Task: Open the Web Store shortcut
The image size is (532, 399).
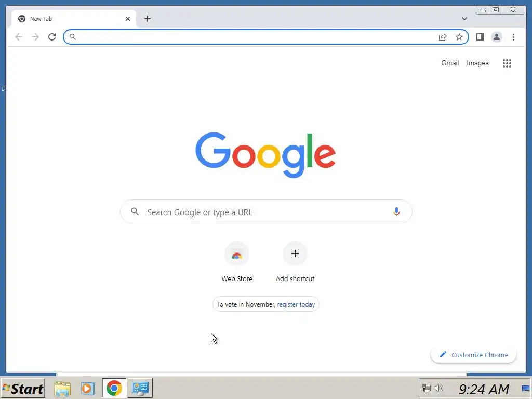Action: point(237,262)
